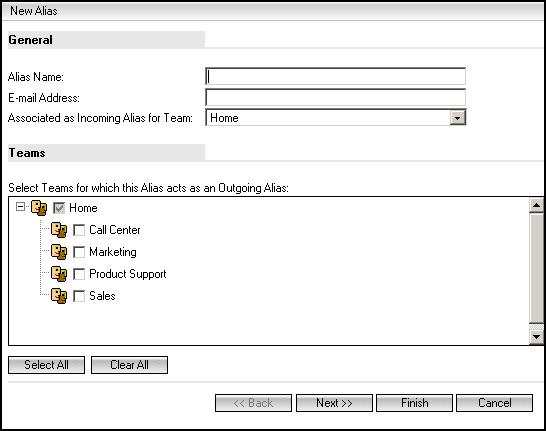This screenshot has height=431, width=546.
Task: Go to the Next step
Action: coord(334,403)
